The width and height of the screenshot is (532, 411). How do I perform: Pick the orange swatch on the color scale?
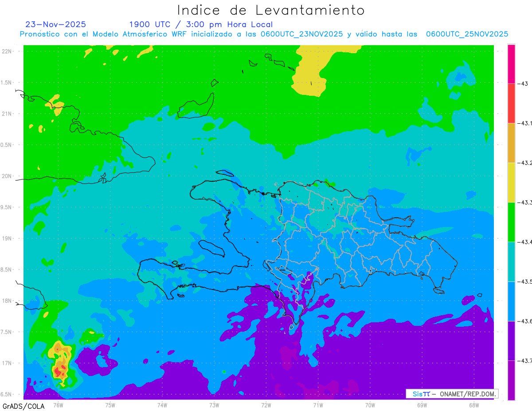pos(511,143)
